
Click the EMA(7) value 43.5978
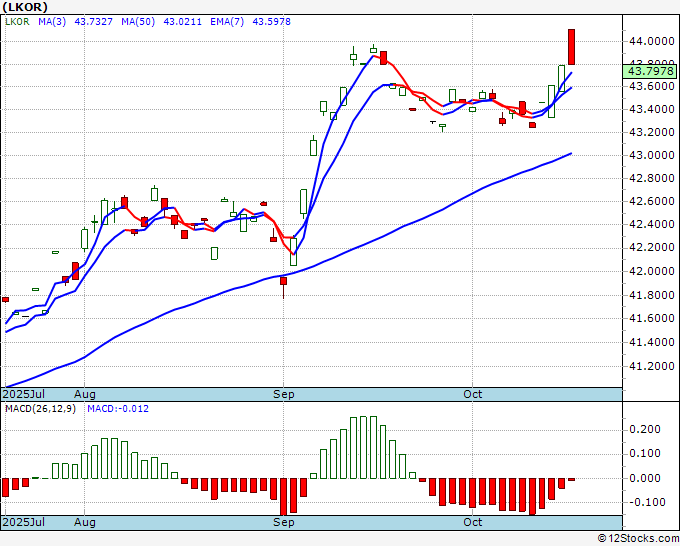271,22
